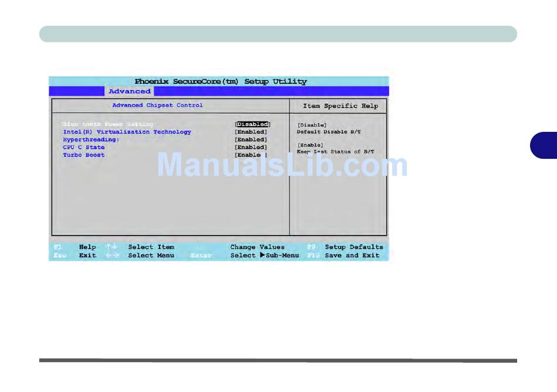557x392 pixels.
Task: Click the F9 key icon
Action: (x=312, y=247)
